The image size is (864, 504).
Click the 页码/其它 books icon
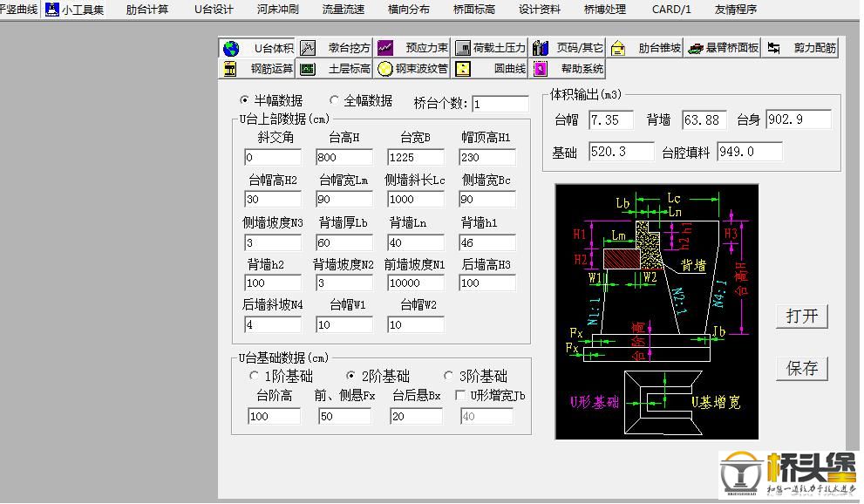pos(540,49)
